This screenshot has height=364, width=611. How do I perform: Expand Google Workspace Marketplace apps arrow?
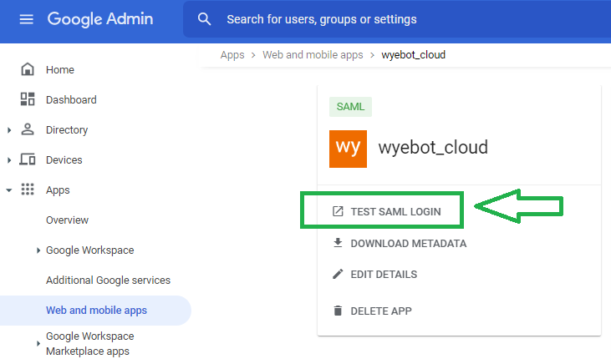(38, 343)
